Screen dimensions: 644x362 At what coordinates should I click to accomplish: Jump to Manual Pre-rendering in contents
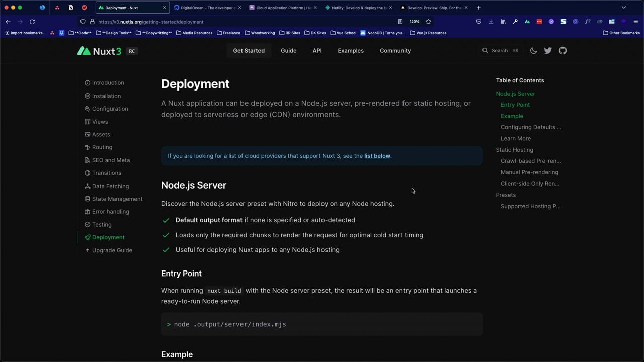pyautogui.click(x=529, y=172)
